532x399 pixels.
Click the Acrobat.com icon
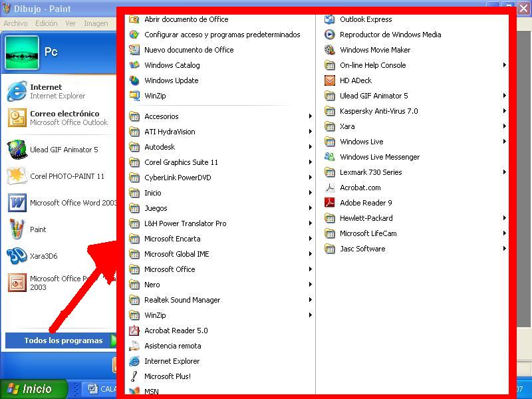coord(330,188)
